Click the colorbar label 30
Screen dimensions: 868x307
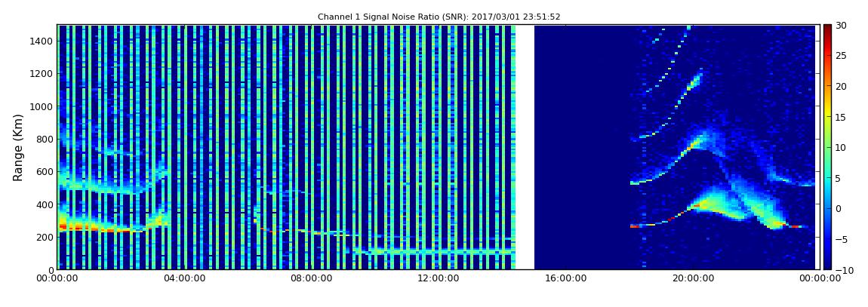tap(840, 26)
